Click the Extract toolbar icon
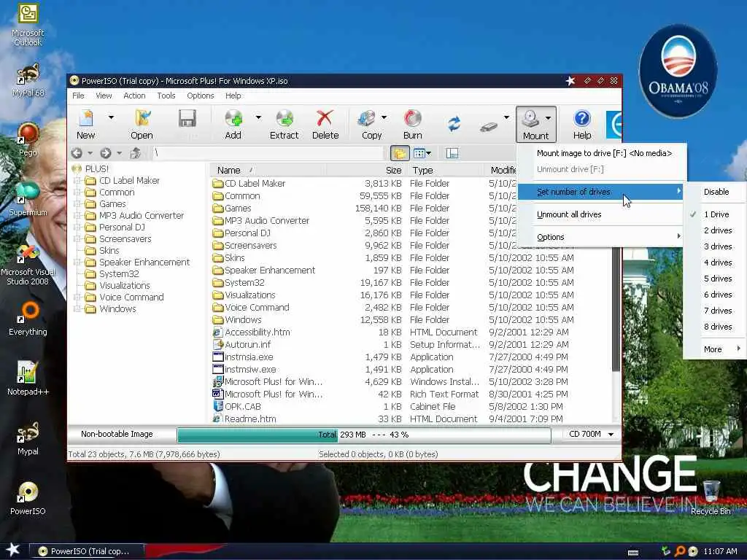This screenshot has width=747, height=560. point(285,124)
